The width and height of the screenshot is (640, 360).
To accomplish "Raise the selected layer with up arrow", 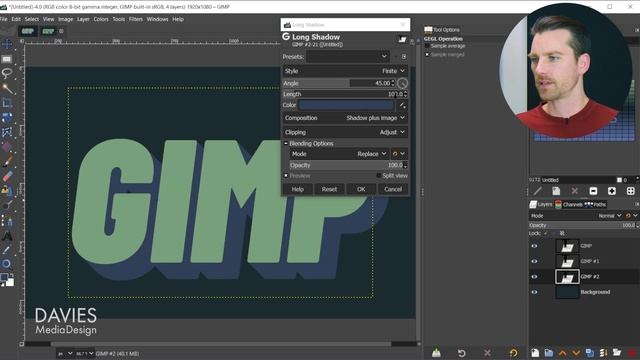I will [x=562, y=353].
